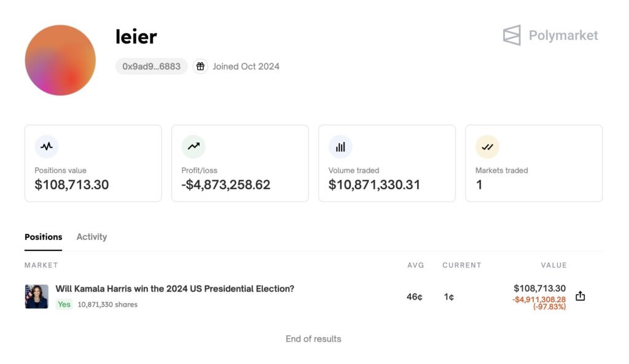The image size is (629, 364).
Task: Click the Markets traded double-check icon
Action: pyautogui.click(x=487, y=147)
